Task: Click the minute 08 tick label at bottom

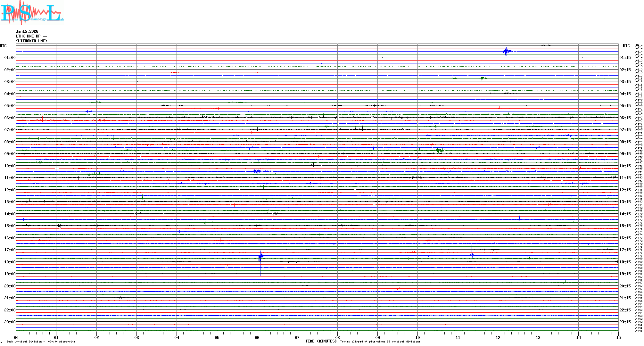Action: coord(337,338)
